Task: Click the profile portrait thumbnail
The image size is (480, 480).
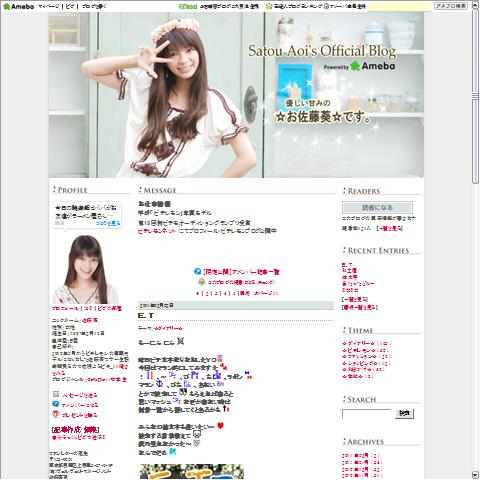Action: (x=86, y=269)
